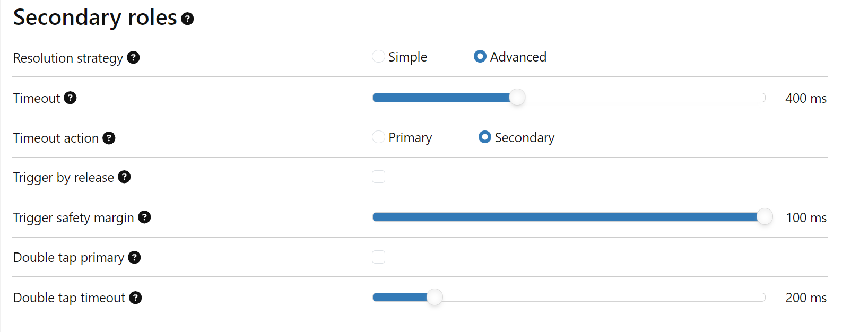Click the Trigger safety margin slider handle
This screenshot has height=332, width=868.
765,217
